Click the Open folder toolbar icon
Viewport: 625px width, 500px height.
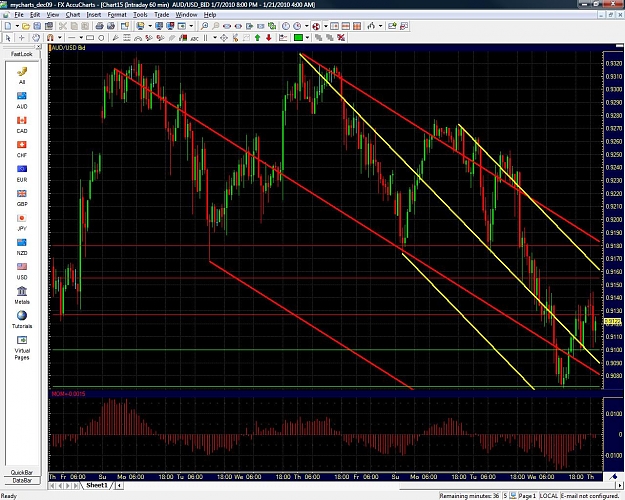(26, 26)
